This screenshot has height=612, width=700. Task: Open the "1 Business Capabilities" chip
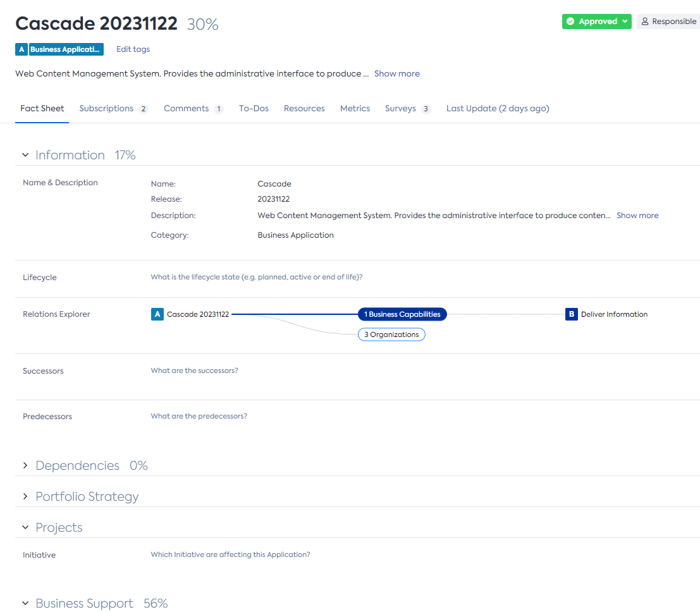402,314
